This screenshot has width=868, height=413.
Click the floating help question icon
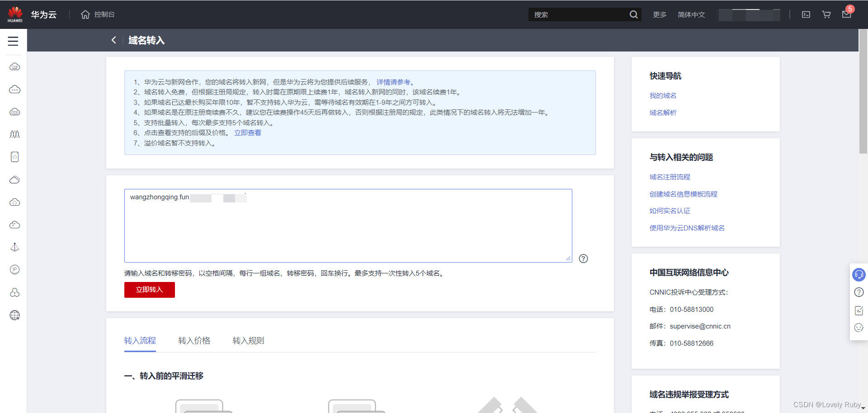[859, 292]
